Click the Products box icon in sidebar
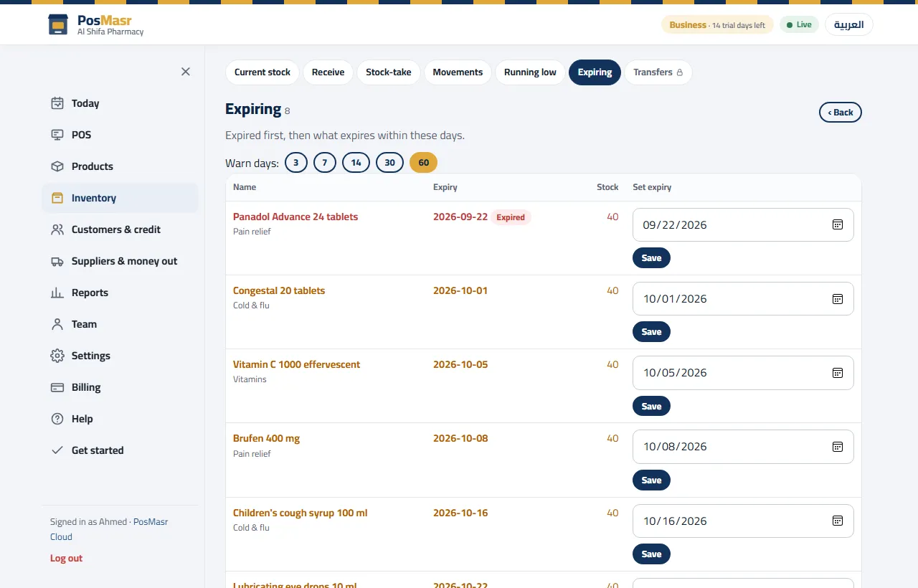Screen dimensions: 918x588 [57, 166]
